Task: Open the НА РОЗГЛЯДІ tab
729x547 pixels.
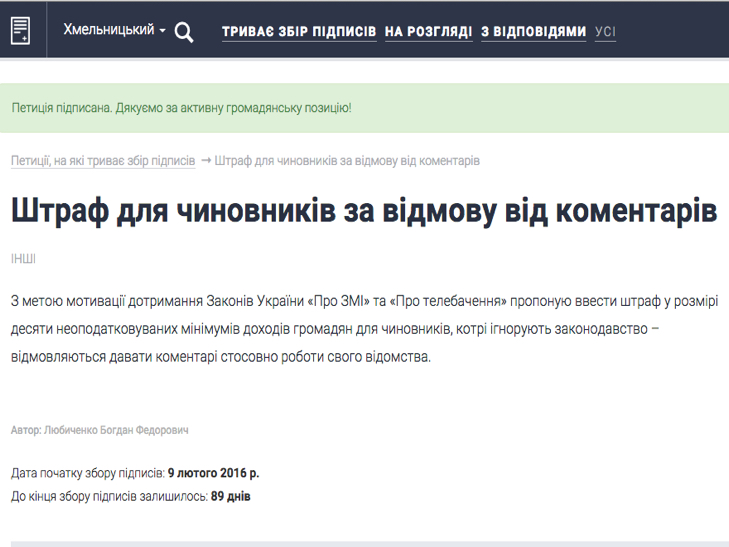Action: (x=428, y=32)
